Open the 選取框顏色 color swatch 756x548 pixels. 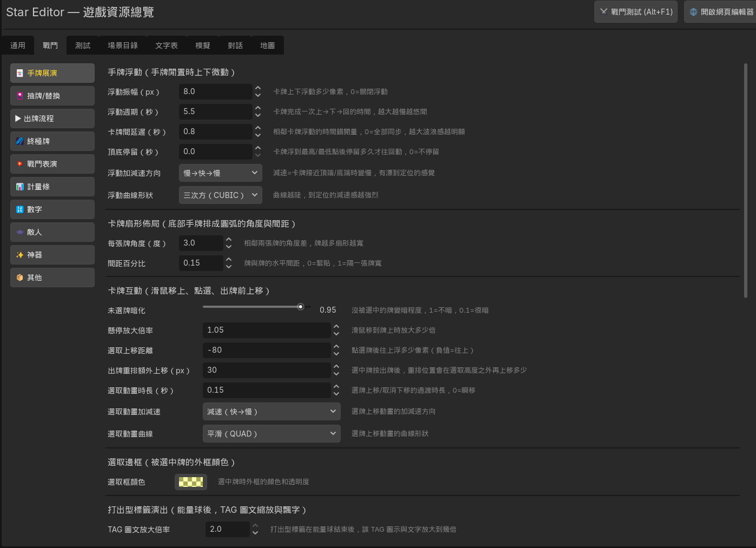coord(191,482)
